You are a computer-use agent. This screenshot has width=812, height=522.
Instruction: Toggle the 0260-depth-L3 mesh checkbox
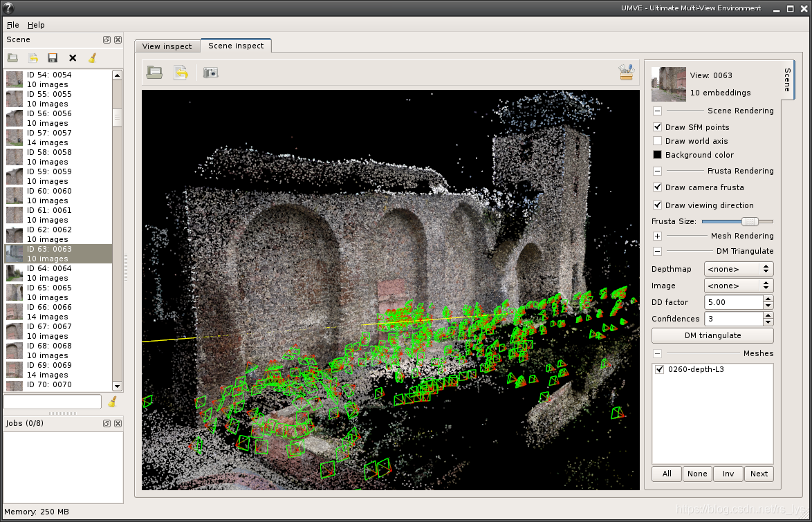(659, 370)
